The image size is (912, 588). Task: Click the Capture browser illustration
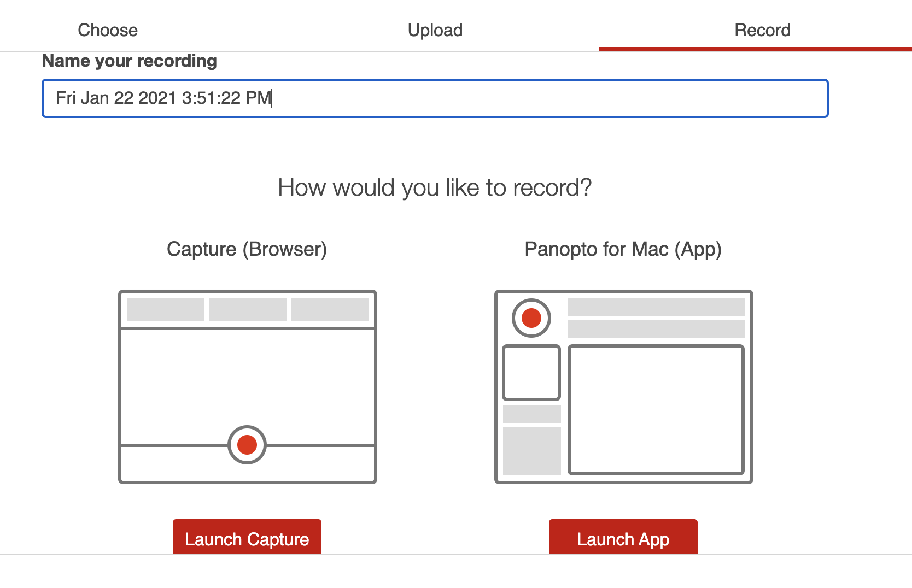[x=248, y=387]
